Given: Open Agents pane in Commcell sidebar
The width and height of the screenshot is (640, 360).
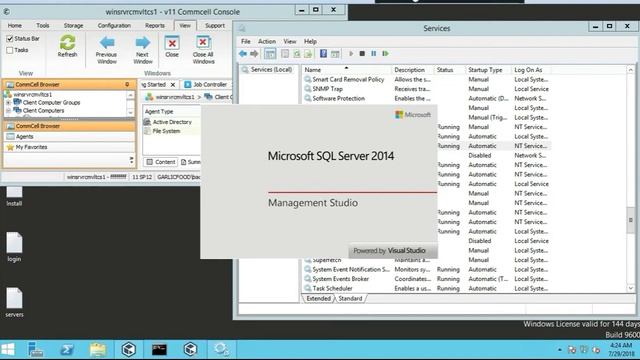Looking at the screenshot, I should coord(69,137).
